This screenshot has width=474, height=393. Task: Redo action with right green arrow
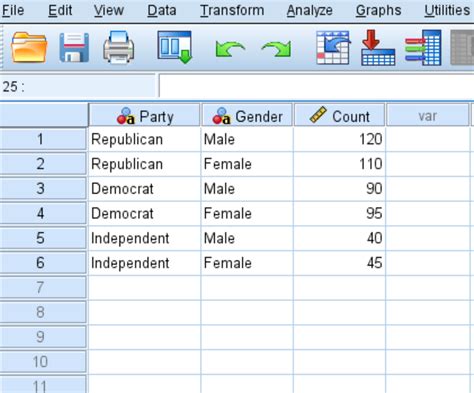point(276,49)
